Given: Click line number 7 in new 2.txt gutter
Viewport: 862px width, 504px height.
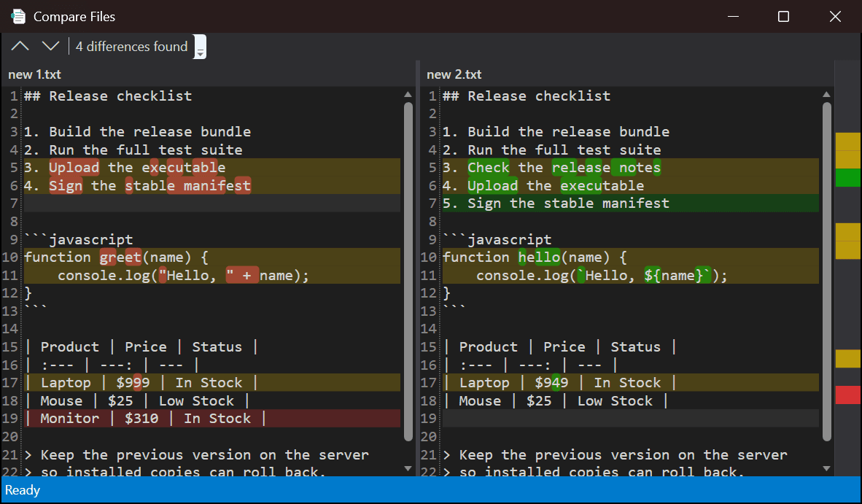Looking at the screenshot, I should (432, 203).
